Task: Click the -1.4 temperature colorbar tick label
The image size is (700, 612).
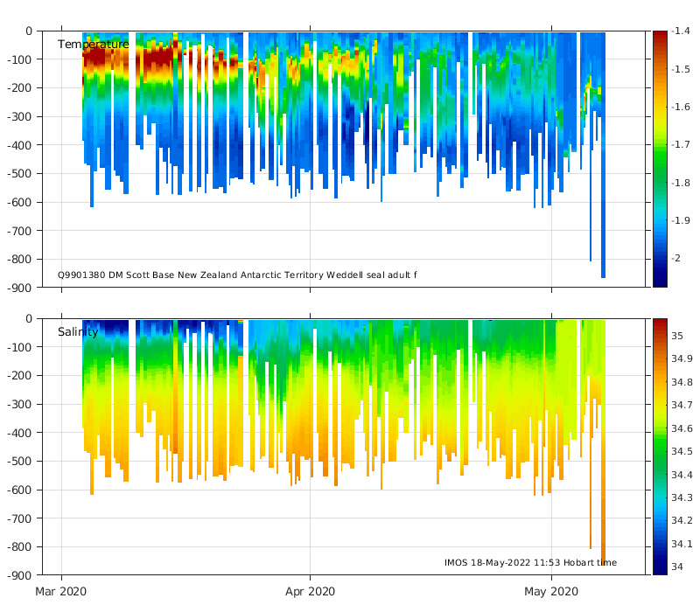Action: click(x=680, y=31)
